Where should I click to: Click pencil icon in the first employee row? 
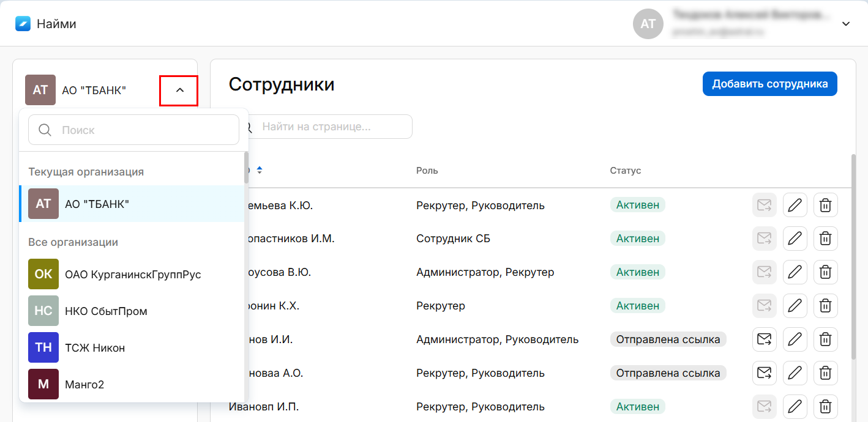(x=795, y=205)
